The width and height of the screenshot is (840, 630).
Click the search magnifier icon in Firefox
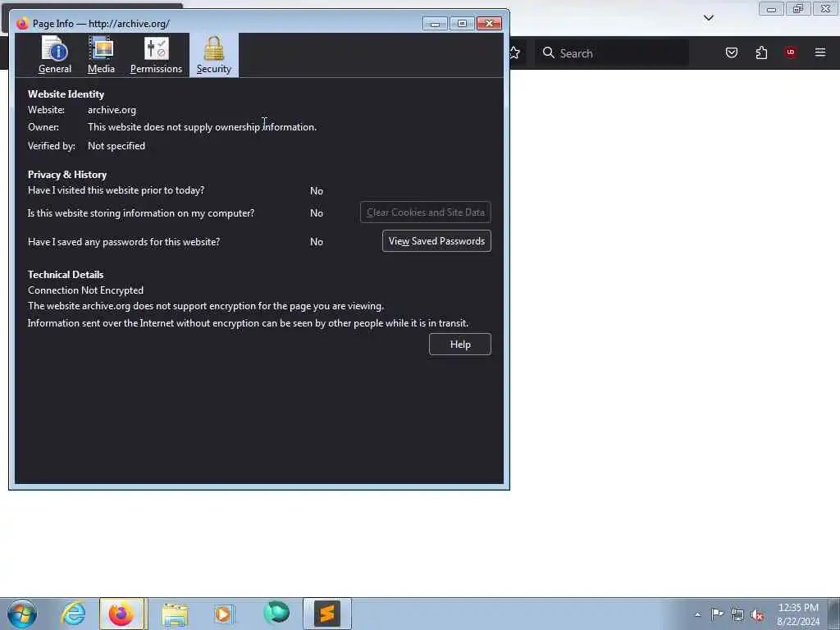(548, 52)
